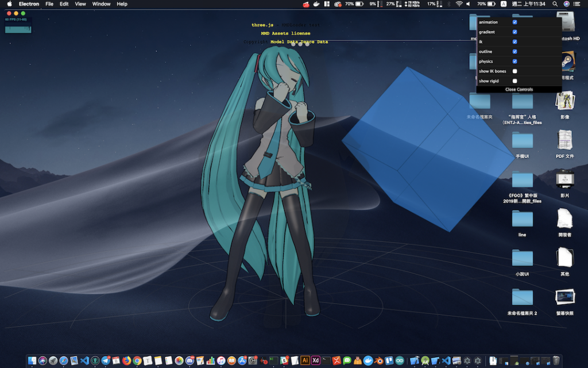Screen dimensions: 588x368
Task: Launch Siri from the Dock
Action: point(42,361)
